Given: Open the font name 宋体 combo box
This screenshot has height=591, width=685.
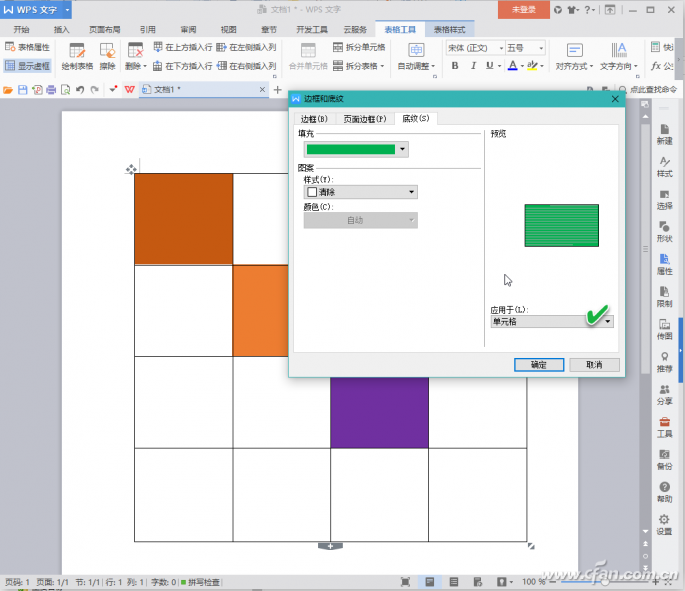Looking at the screenshot, I should point(475,48).
